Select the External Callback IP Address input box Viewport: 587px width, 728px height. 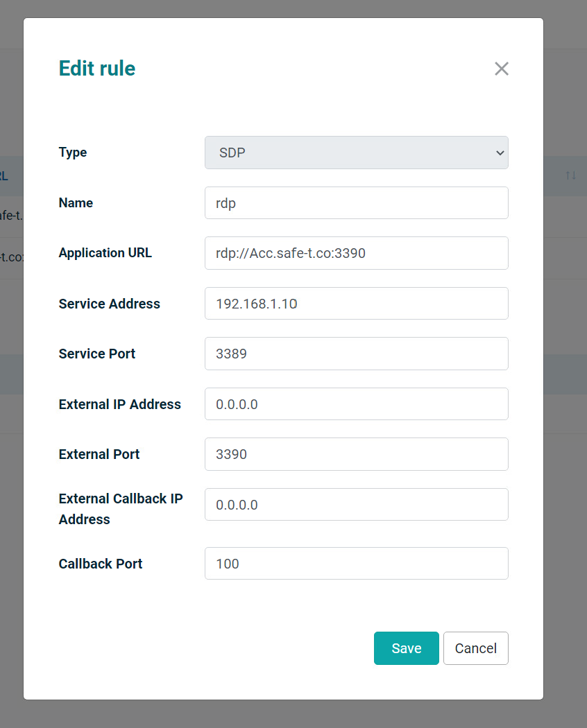point(356,505)
